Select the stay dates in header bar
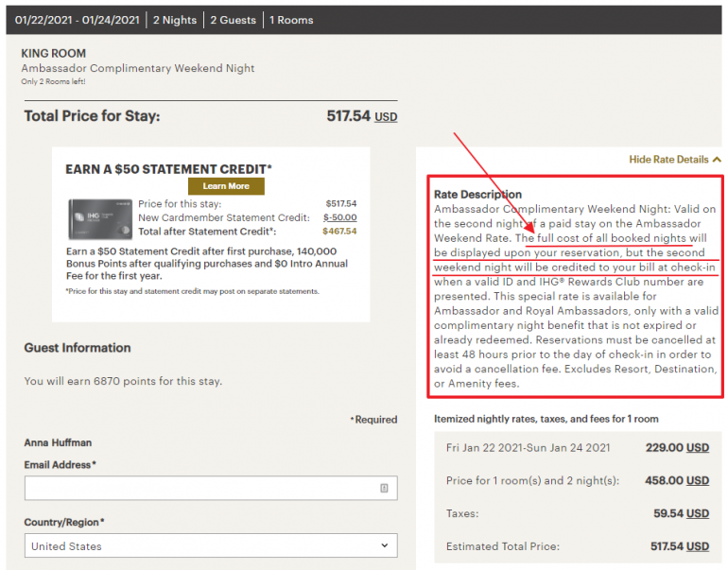 coord(76,20)
